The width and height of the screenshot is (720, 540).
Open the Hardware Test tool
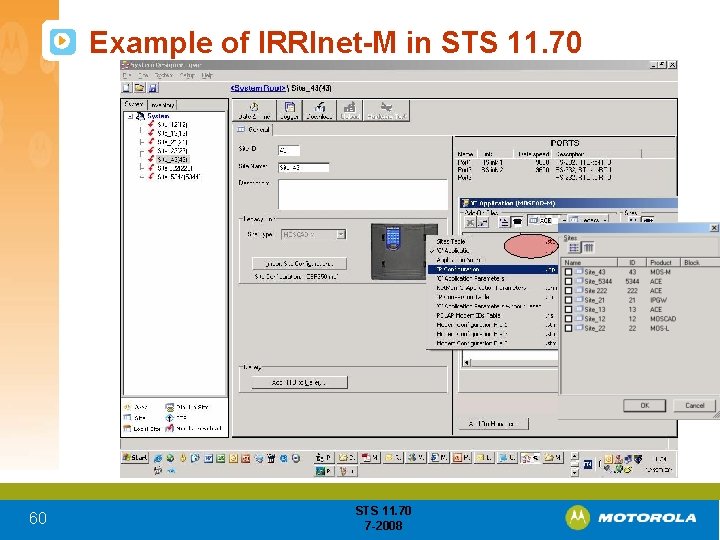click(x=386, y=111)
